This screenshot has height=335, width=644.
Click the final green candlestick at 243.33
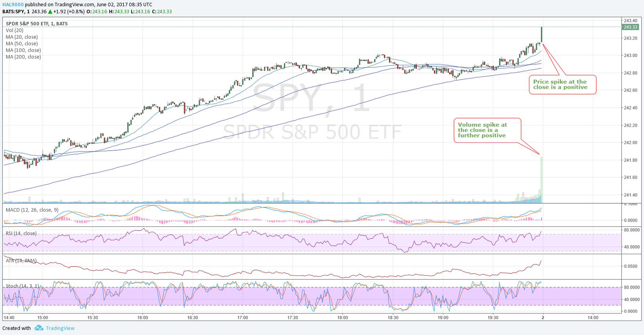542,34
